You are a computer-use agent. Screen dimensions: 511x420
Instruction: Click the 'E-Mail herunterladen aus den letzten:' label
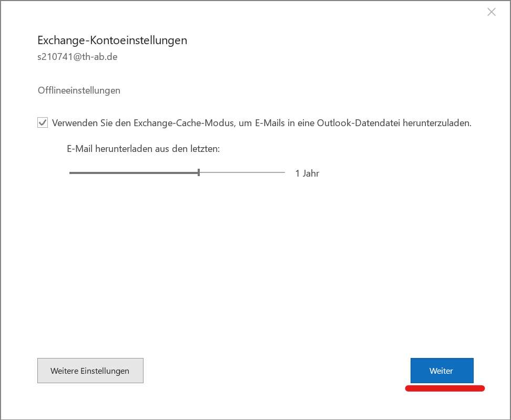click(x=144, y=149)
